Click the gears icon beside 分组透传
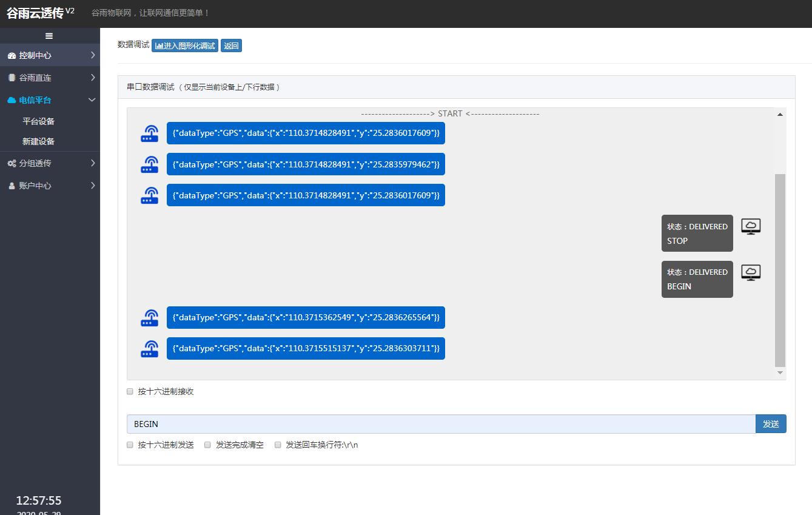This screenshot has width=812, height=515. coord(13,163)
